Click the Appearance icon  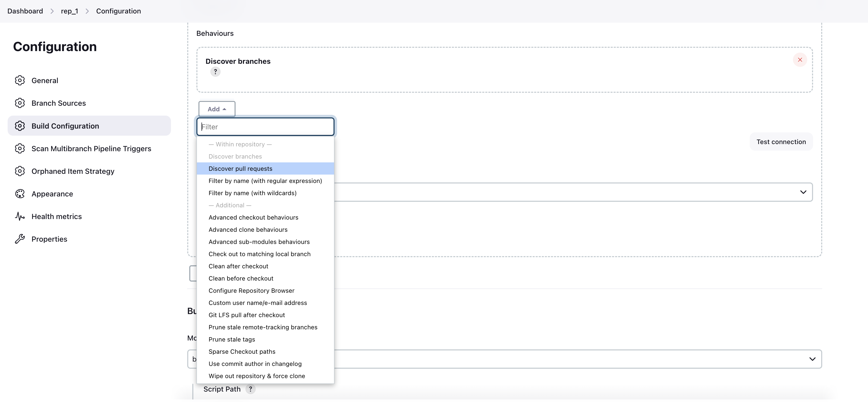[x=20, y=194]
